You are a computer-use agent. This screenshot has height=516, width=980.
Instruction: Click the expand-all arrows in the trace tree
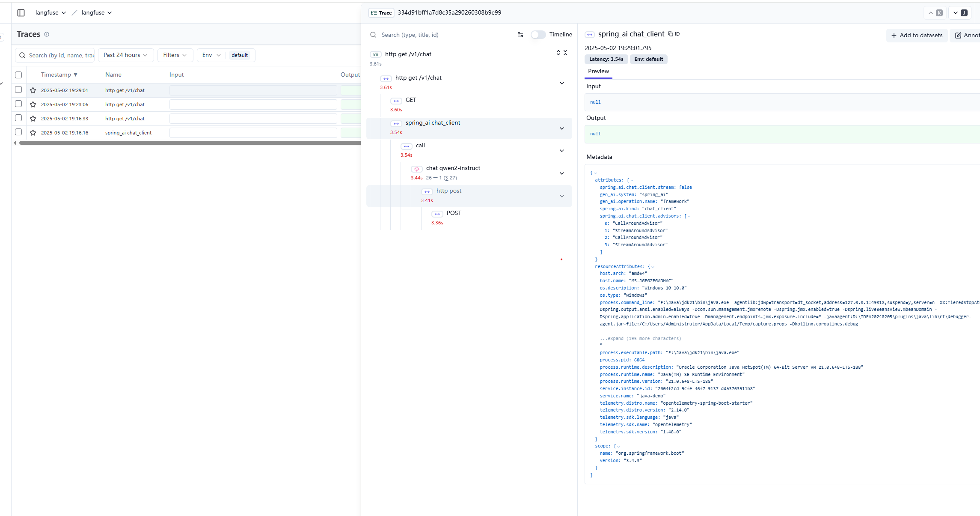point(558,53)
